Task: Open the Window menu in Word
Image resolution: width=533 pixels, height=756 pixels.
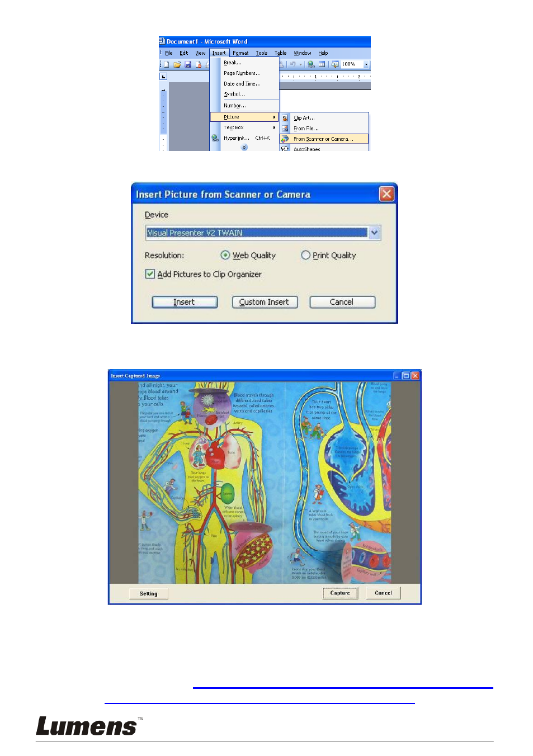Action: pyautogui.click(x=303, y=53)
